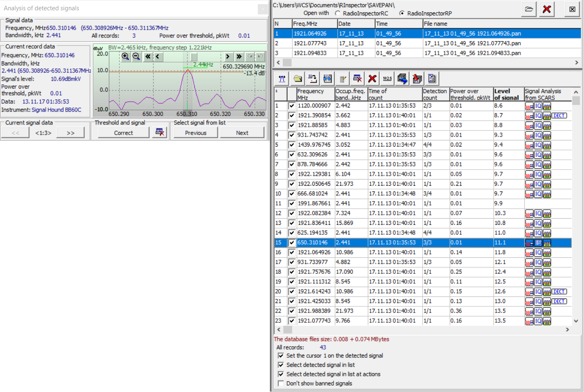The width and height of the screenshot is (584, 392).
Task: Zoom out on the spectrum graph
Action: tap(136, 57)
